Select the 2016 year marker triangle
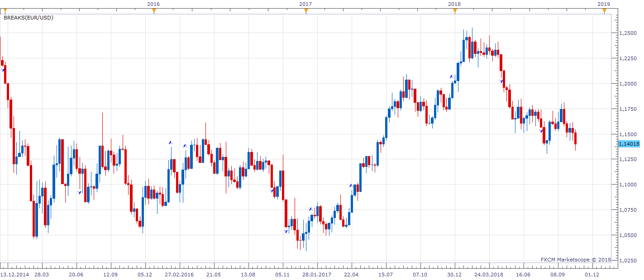 [154, 11]
